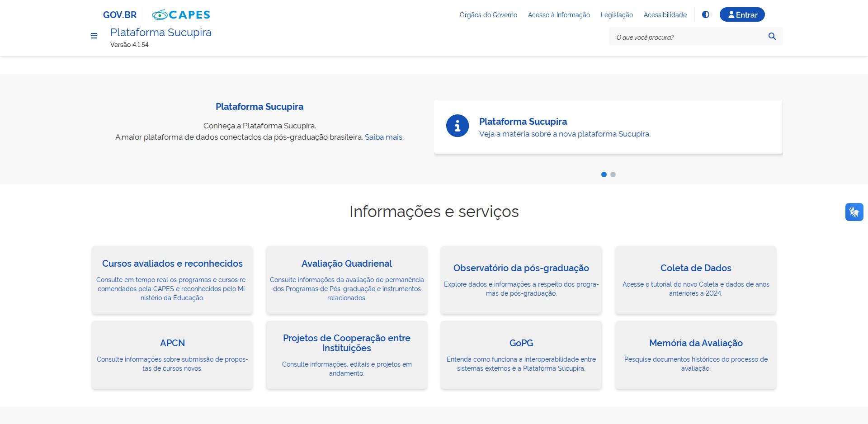
Task: Open the hamburger navigation menu
Action: (94, 36)
